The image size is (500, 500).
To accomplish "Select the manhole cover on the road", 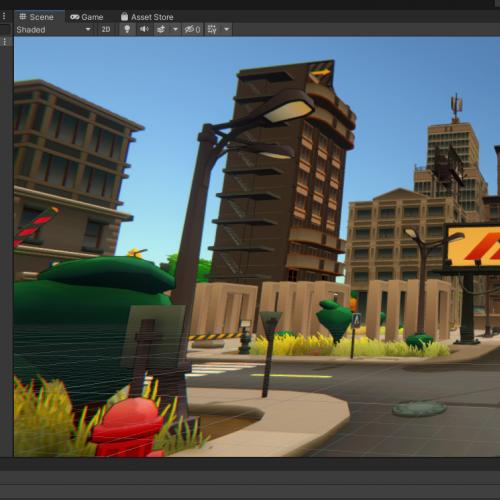I will [x=419, y=408].
